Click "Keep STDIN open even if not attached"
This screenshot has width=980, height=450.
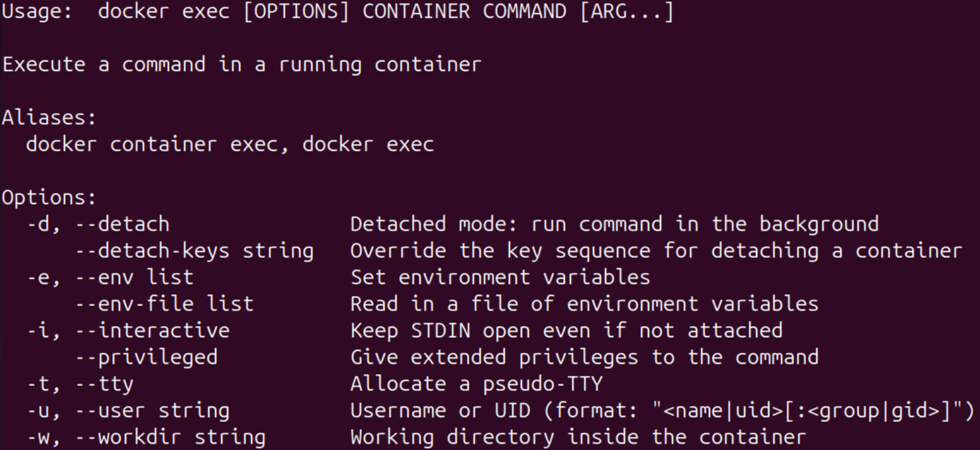[x=566, y=330]
